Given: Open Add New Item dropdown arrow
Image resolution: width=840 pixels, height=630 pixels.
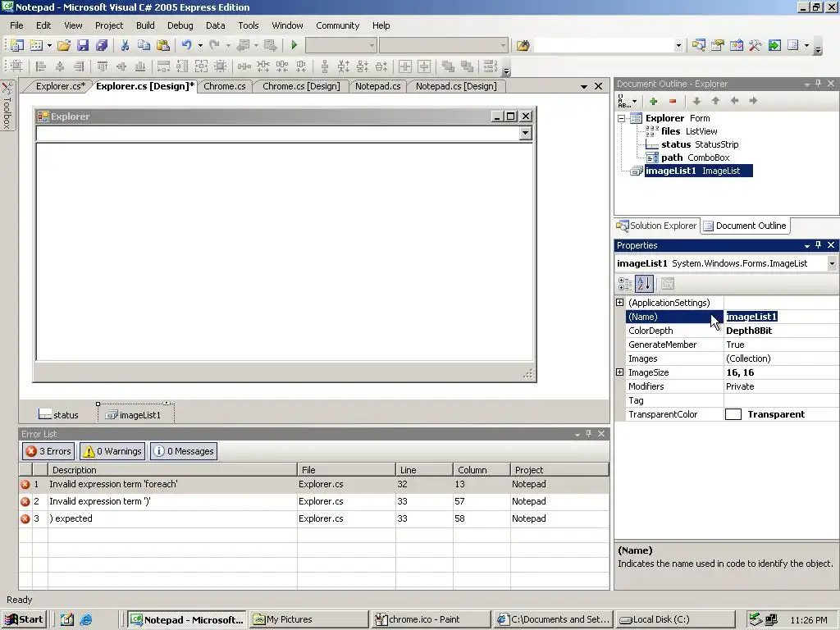Looking at the screenshot, I should [49, 46].
